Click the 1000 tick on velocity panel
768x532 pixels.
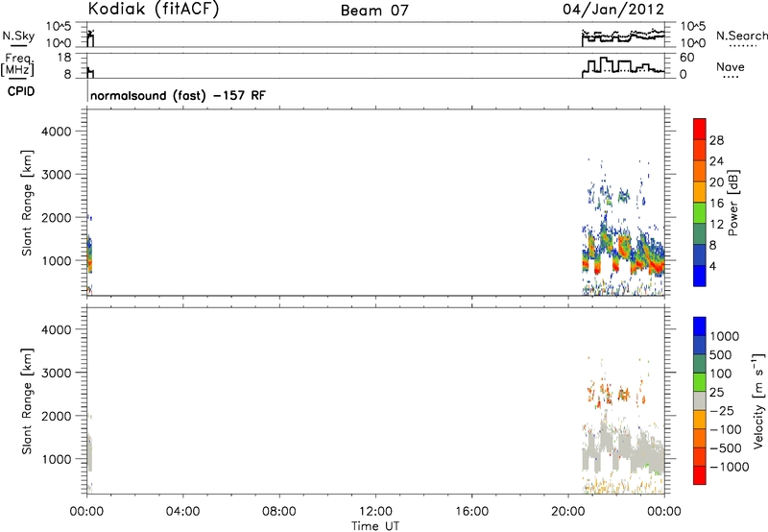[x=57, y=459]
